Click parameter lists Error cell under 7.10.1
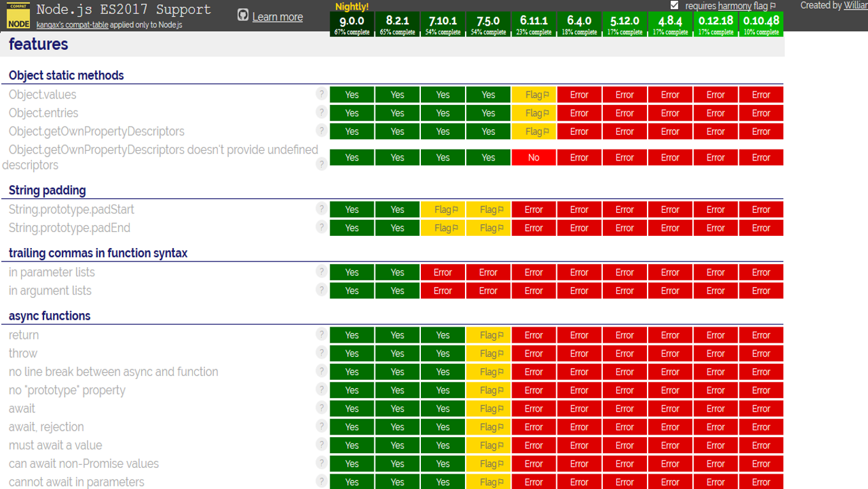868x489 pixels. 443,272
